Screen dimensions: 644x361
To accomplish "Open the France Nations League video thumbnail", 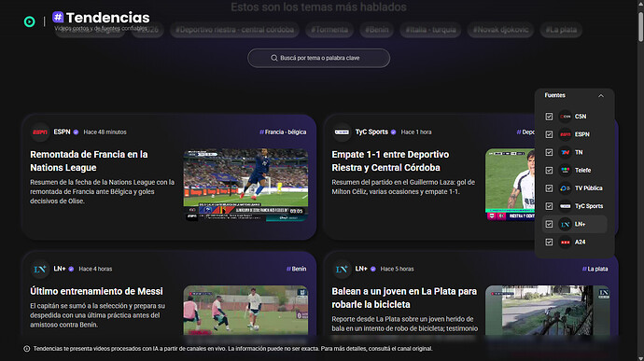I will [x=245, y=186].
